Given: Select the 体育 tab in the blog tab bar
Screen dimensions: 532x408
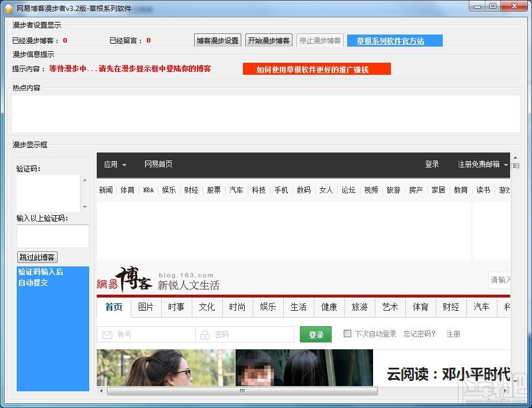Looking at the screenshot, I should (x=420, y=307).
